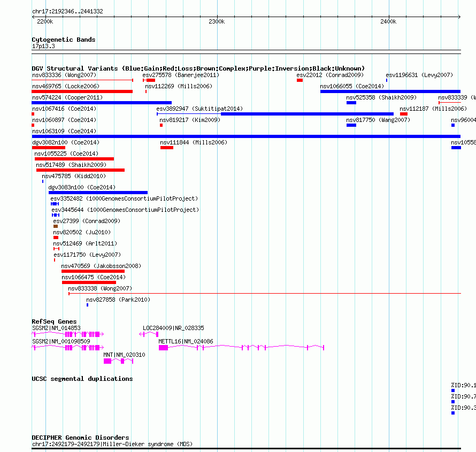Click esv3352482 (1000GenomesConsortiumPilotProject) label
This screenshot has height=452, width=476.
coord(124,198)
